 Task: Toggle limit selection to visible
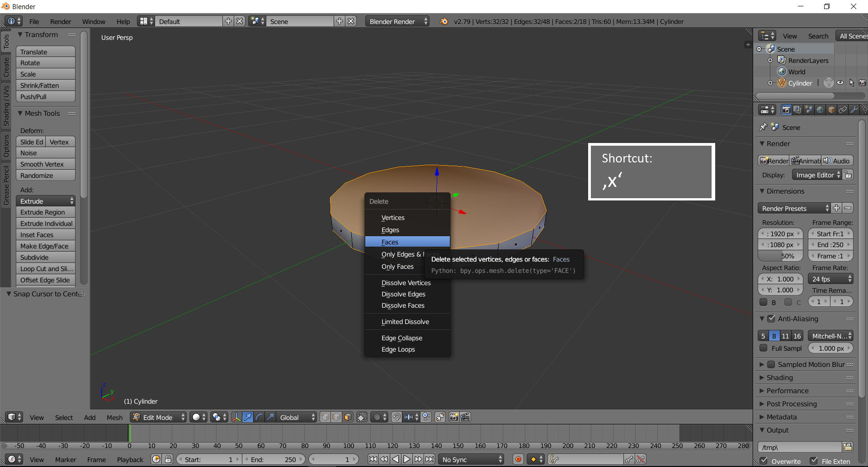coord(362,417)
